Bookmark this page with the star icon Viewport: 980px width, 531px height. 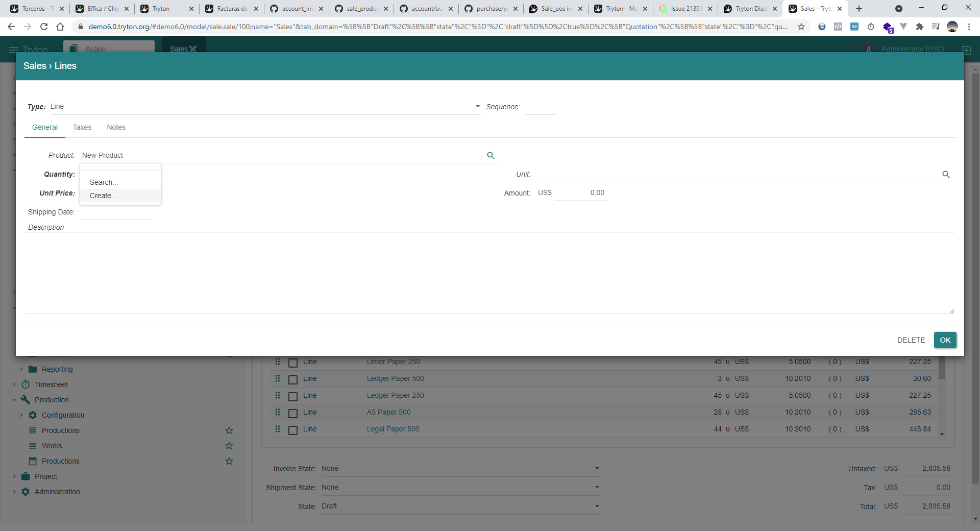click(801, 27)
